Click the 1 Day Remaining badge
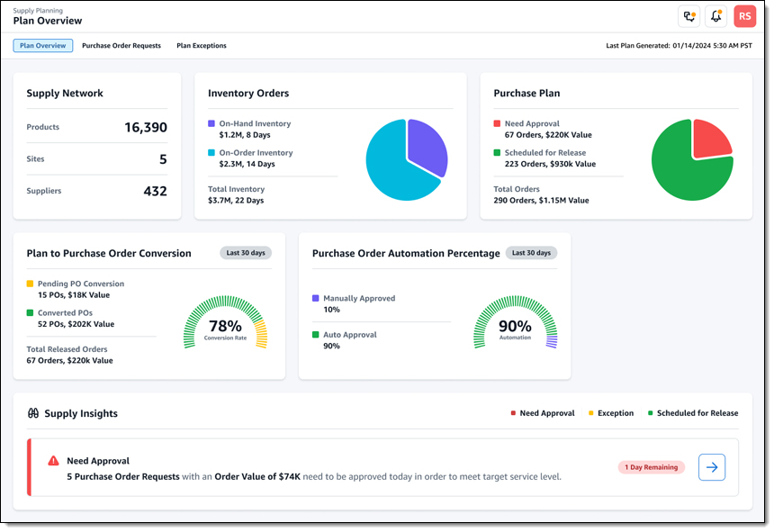 point(651,467)
